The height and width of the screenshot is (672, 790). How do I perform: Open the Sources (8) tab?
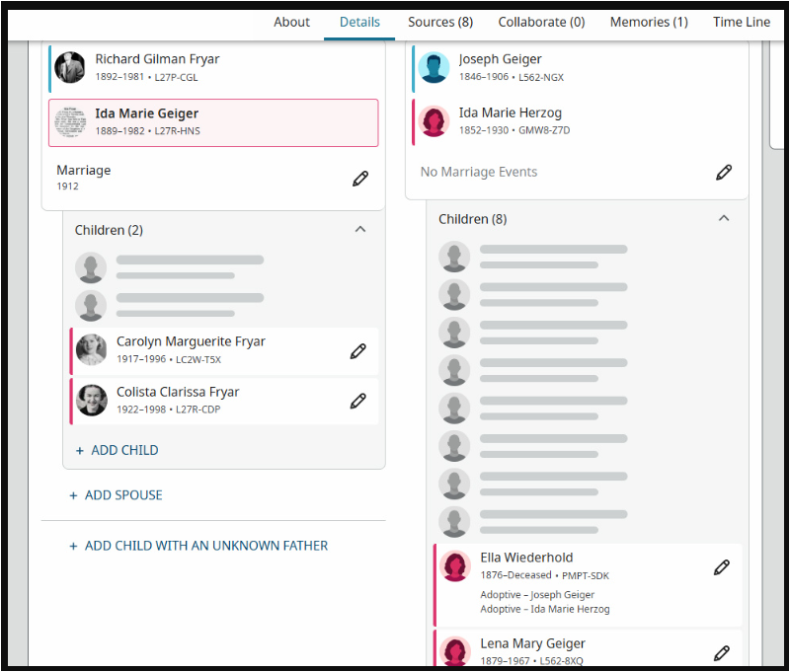(440, 22)
